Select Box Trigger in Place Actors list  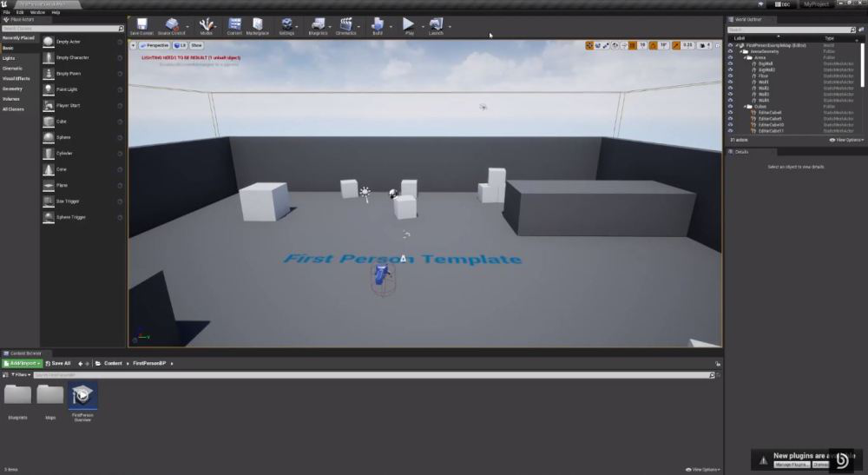coord(82,201)
